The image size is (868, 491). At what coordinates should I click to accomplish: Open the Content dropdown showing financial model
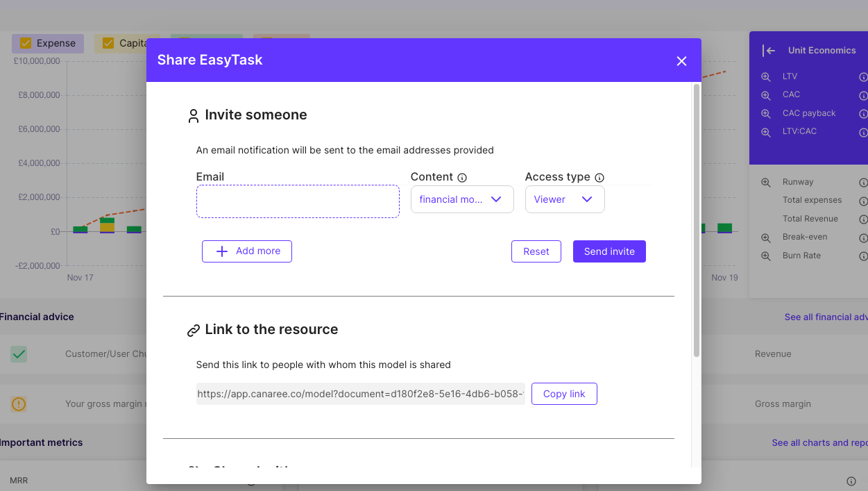click(x=462, y=199)
